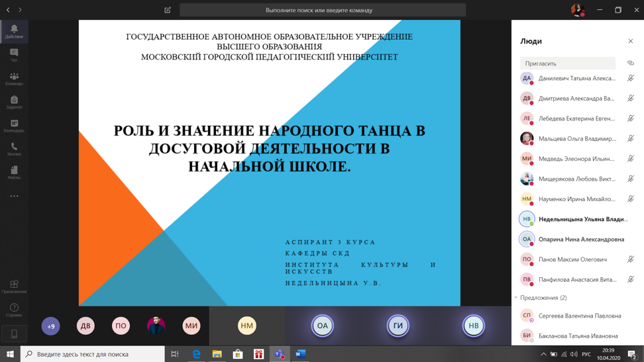Select participant Панов Максим Олегович
The image size is (644, 362).
578,259
